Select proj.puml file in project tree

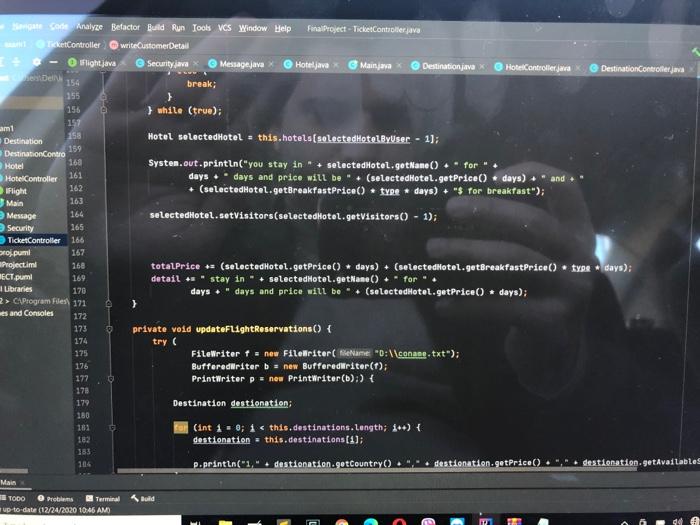click(x=15, y=253)
